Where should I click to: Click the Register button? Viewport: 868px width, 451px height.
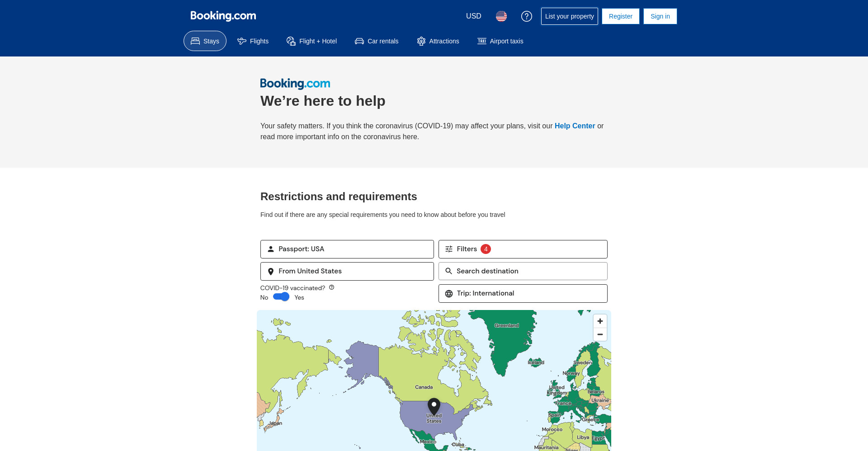click(620, 16)
